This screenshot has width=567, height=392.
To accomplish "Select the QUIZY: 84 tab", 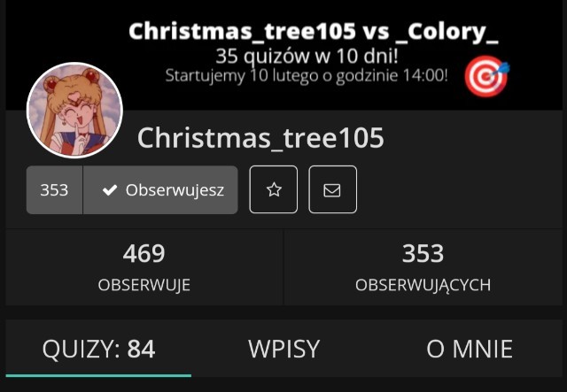I will pos(98,349).
